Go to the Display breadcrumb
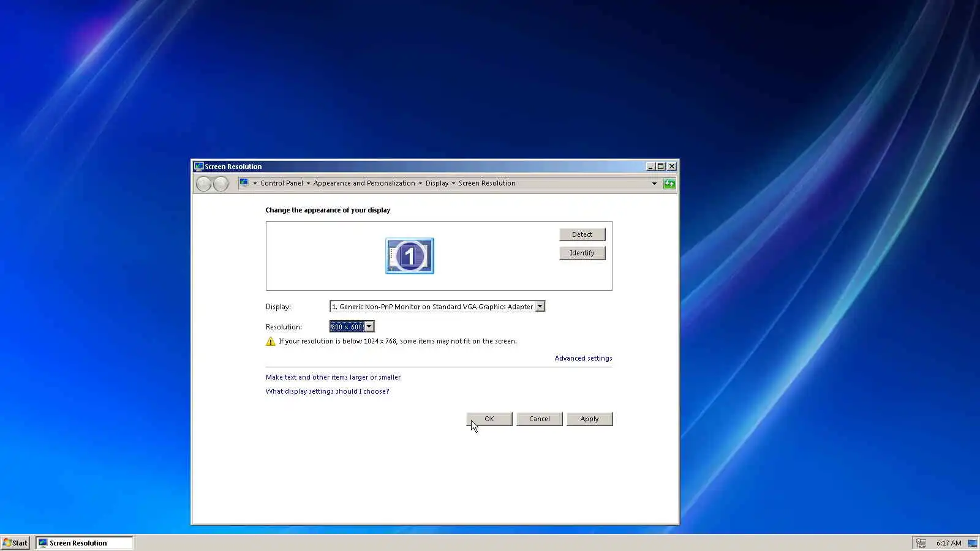980x551 pixels. pos(437,183)
